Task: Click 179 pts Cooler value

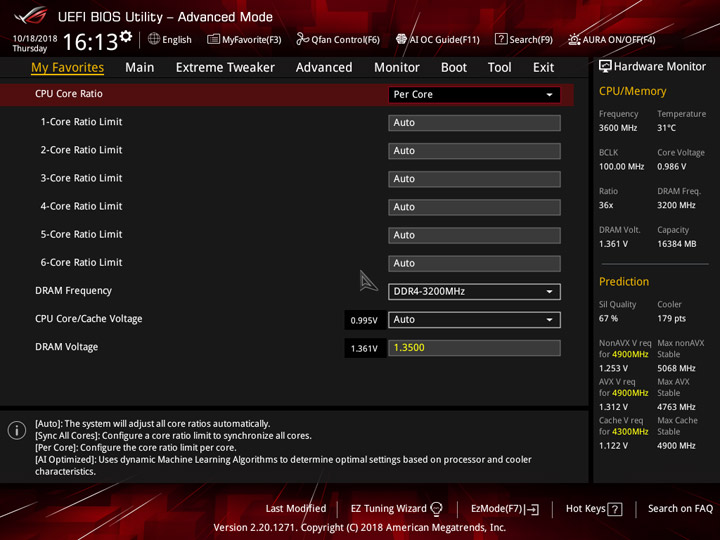Action: (x=671, y=318)
